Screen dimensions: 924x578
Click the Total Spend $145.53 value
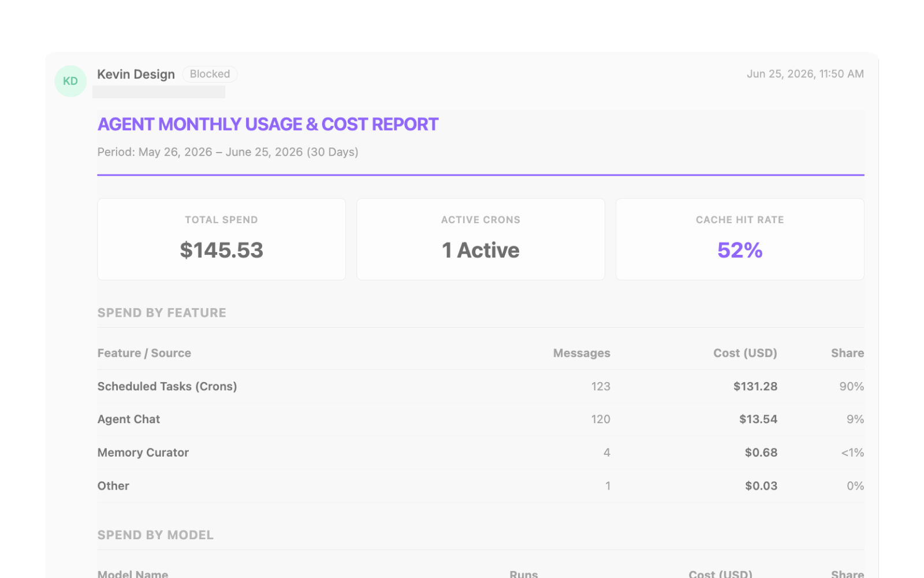pos(221,250)
